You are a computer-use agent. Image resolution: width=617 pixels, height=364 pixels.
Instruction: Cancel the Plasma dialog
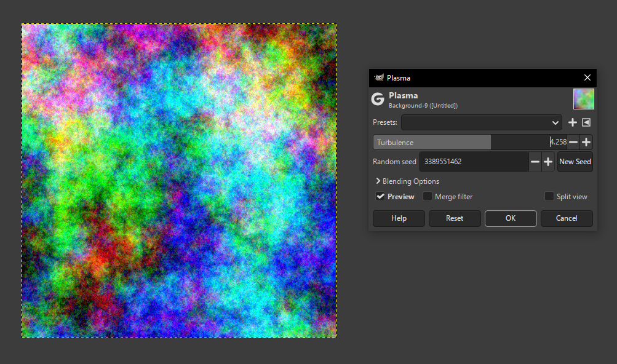click(566, 218)
